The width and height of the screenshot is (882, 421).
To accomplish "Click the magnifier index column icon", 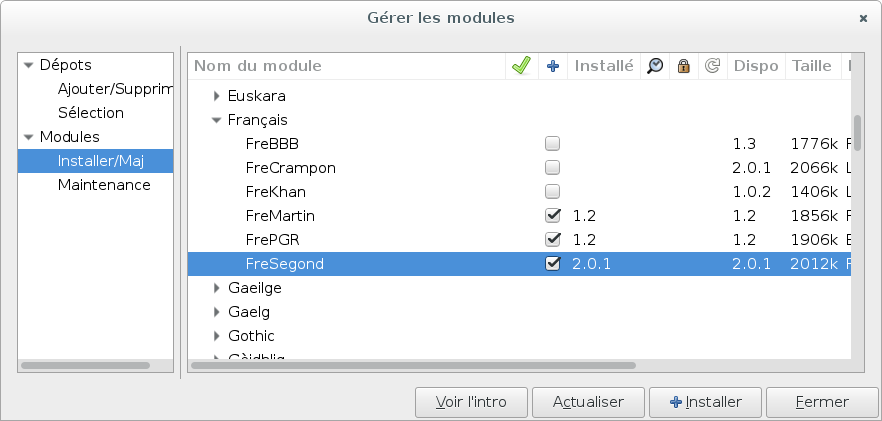I will (x=655, y=66).
